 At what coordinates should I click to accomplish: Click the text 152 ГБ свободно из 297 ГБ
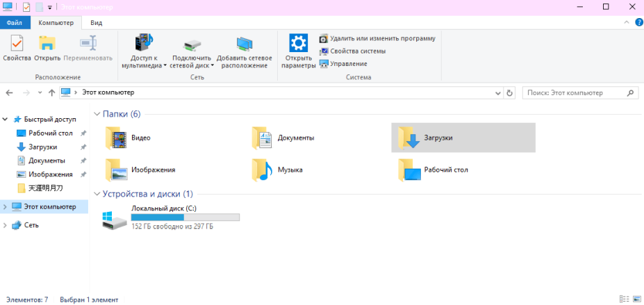(x=172, y=226)
